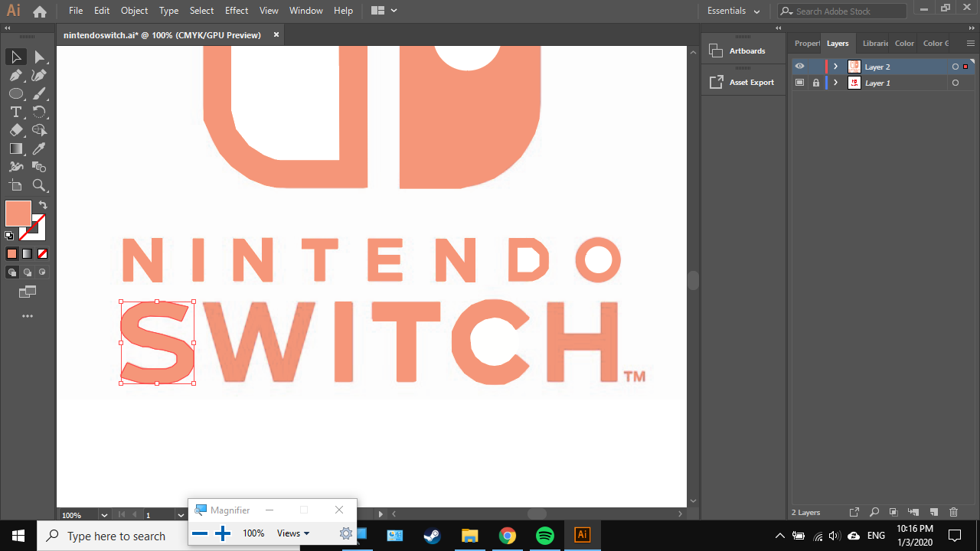
Task: Open the Effect menu
Action: point(237,11)
